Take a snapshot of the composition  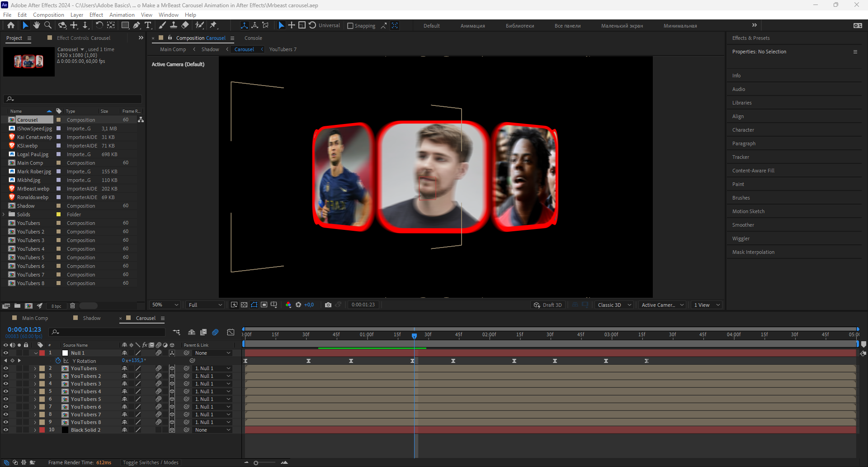(329, 305)
